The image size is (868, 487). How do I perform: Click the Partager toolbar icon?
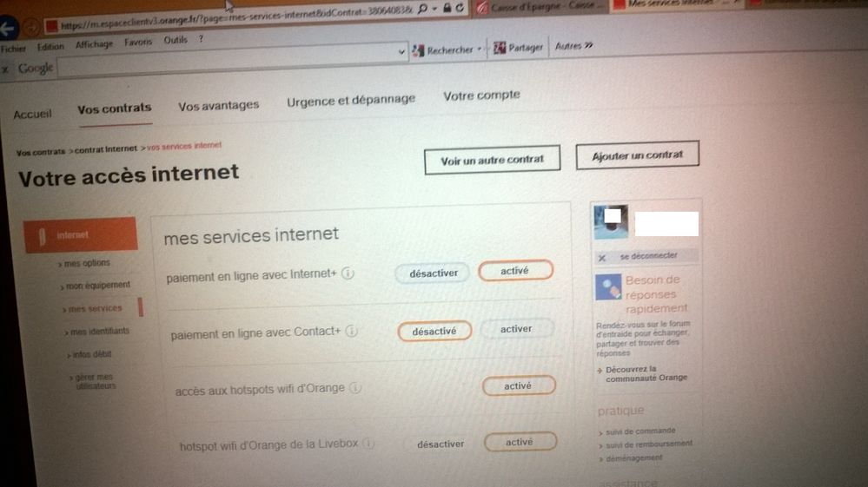500,48
